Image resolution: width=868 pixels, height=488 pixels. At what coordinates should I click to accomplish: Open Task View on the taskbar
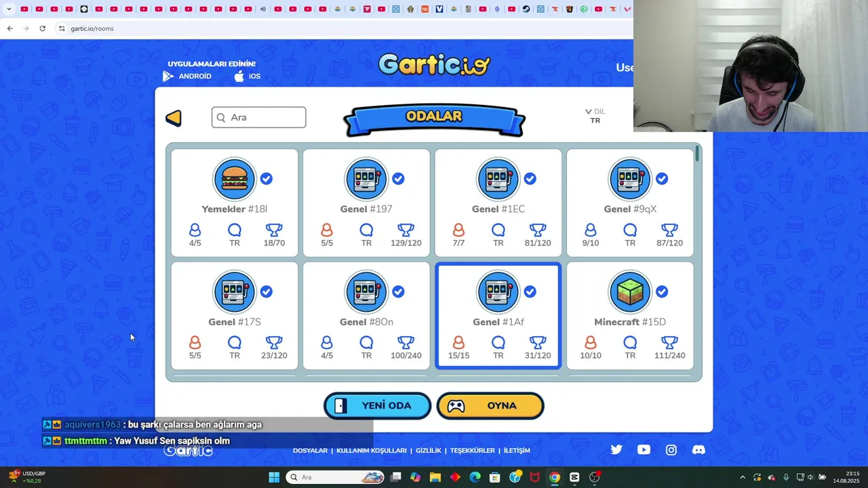396,477
